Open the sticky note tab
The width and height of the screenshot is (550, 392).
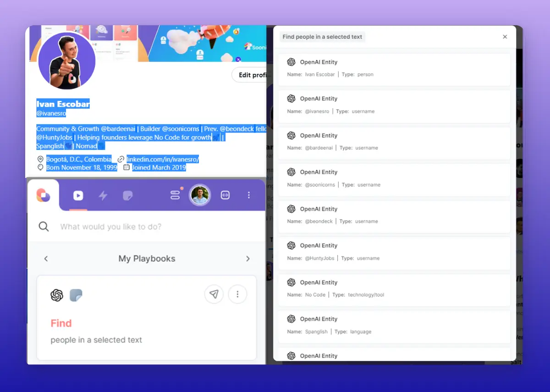pyautogui.click(x=128, y=196)
